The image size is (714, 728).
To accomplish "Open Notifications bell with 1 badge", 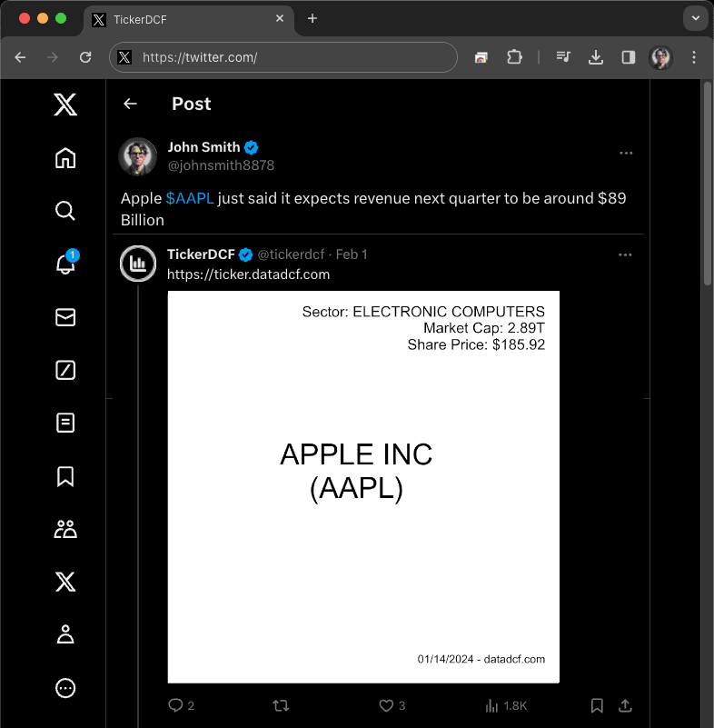I will pos(66,263).
